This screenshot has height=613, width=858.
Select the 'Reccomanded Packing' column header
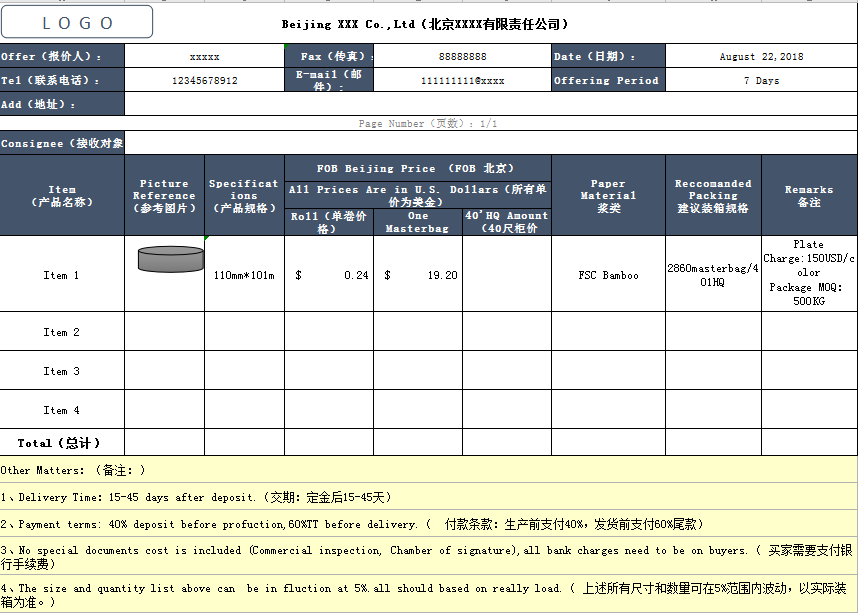(713, 195)
